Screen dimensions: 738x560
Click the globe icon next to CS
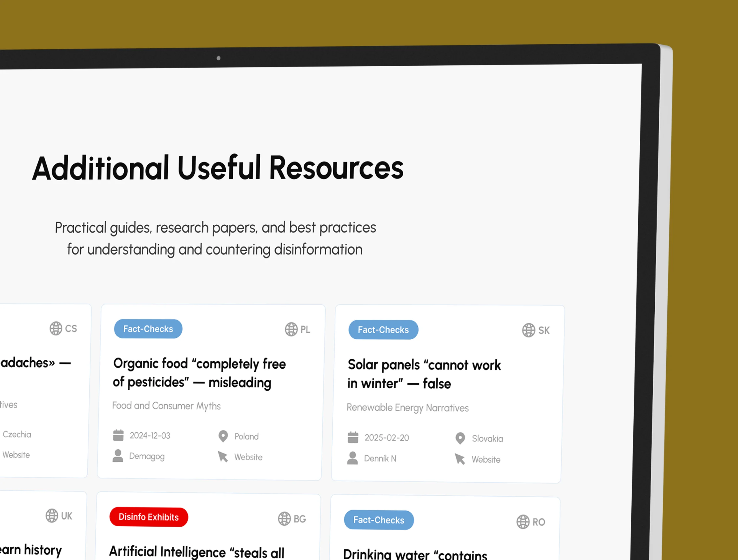pyautogui.click(x=56, y=328)
